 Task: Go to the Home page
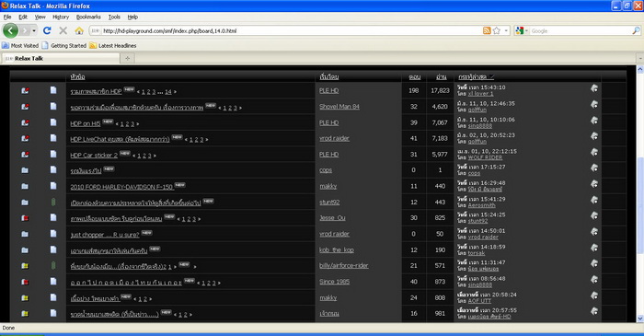pos(79,30)
